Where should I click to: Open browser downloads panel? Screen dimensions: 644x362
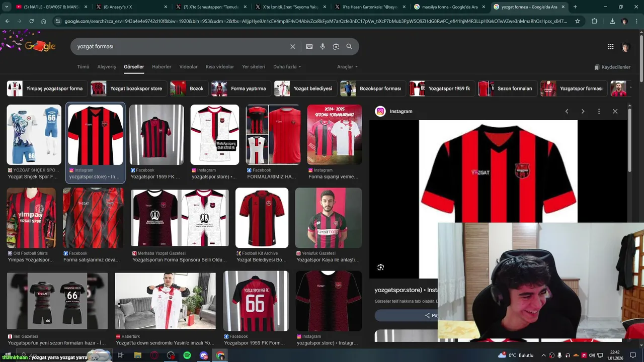(x=612, y=21)
